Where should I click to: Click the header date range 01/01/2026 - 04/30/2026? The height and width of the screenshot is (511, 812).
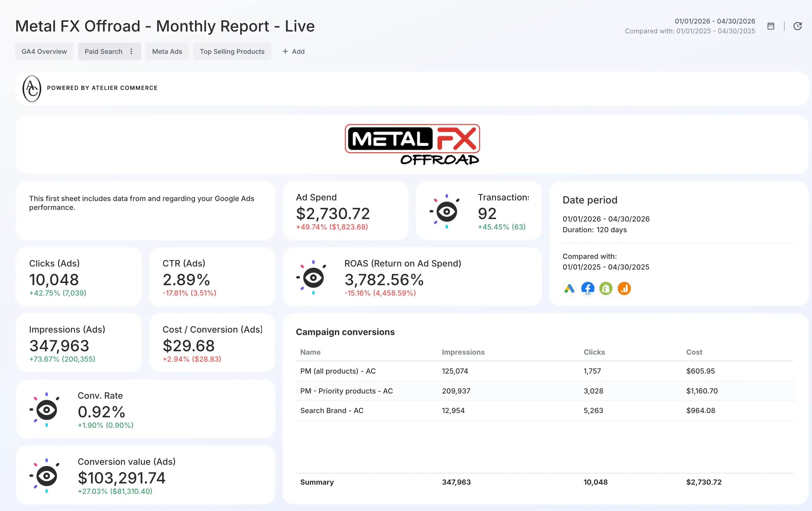point(715,21)
